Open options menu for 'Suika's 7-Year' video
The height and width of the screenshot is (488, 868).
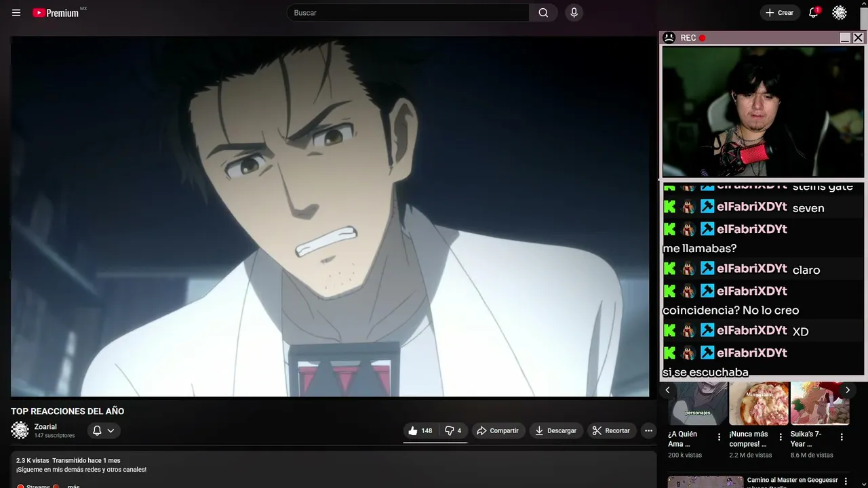pos(842,437)
